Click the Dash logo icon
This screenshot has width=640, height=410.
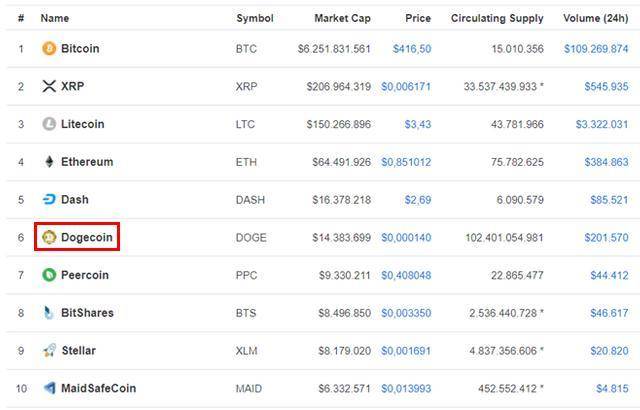[49, 200]
